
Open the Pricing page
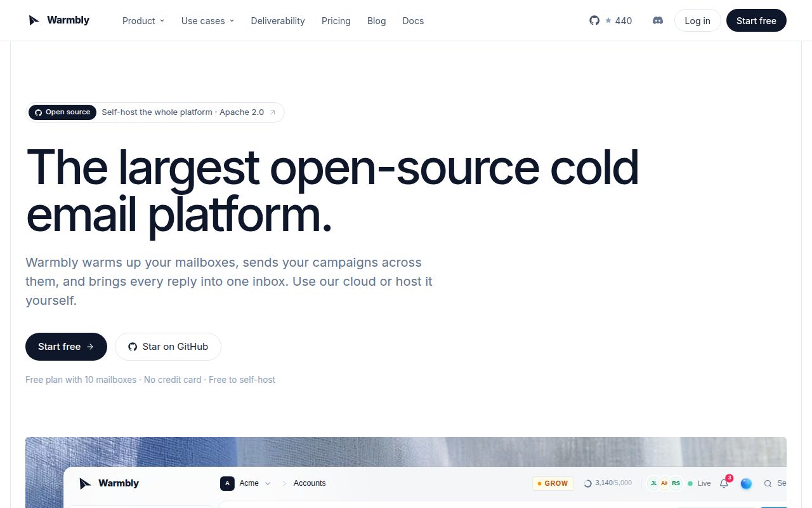tap(336, 20)
